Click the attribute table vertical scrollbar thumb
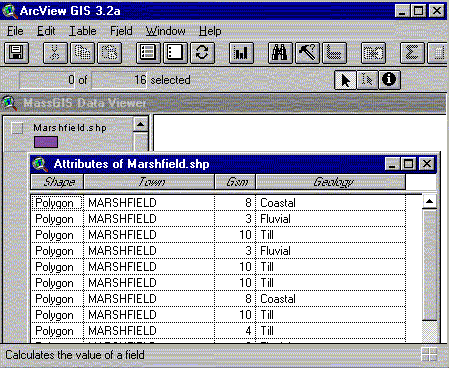The height and width of the screenshot is (368, 449). point(430,265)
